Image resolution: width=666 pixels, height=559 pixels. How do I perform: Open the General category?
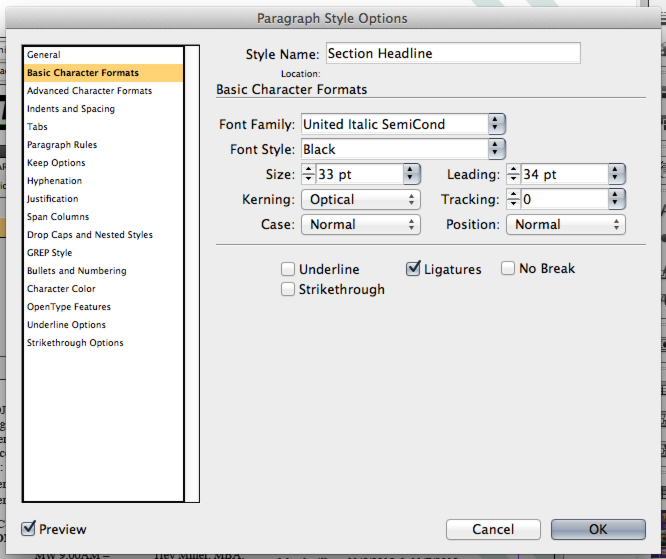pyautogui.click(x=103, y=55)
